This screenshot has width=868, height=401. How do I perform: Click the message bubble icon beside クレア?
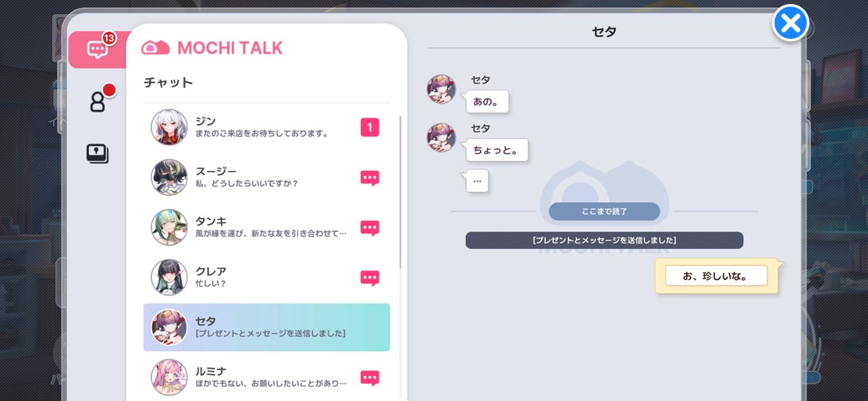(370, 278)
